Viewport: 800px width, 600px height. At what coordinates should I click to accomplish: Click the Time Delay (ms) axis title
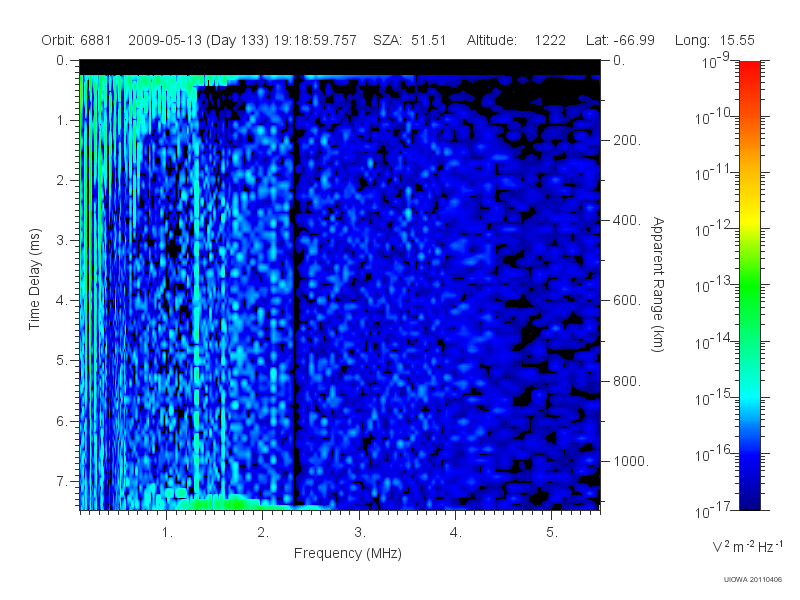34,279
